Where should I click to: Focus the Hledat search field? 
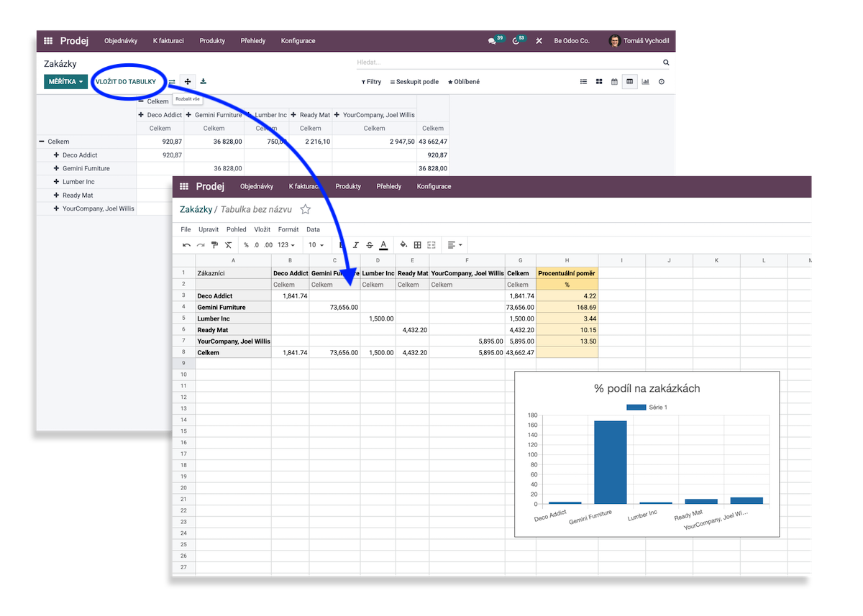[x=508, y=63]
